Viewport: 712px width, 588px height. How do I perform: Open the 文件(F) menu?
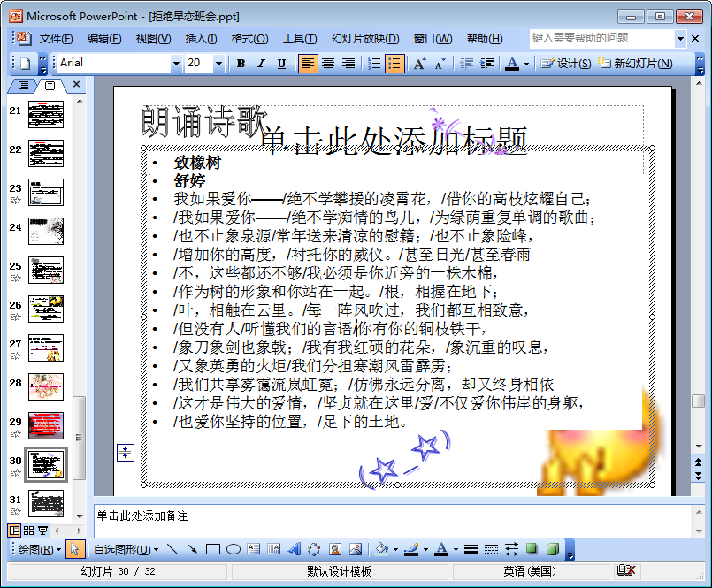point(56,39)
